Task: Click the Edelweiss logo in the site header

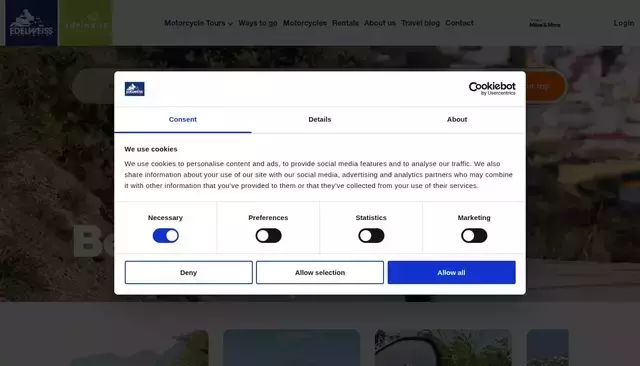Action: (x=31, y=23)
